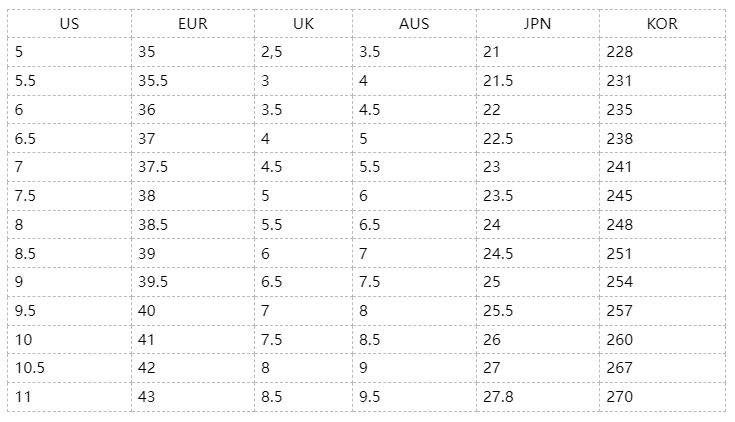Viewport: 735px width, 422px height.
Task: Select the KOR value 270 cell
Action: click(x=620, y=397)
